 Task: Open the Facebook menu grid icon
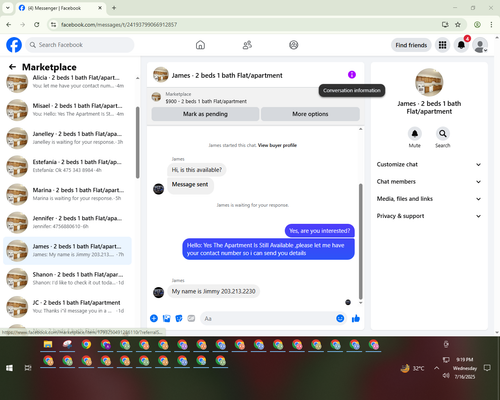[x=442, y=45]
